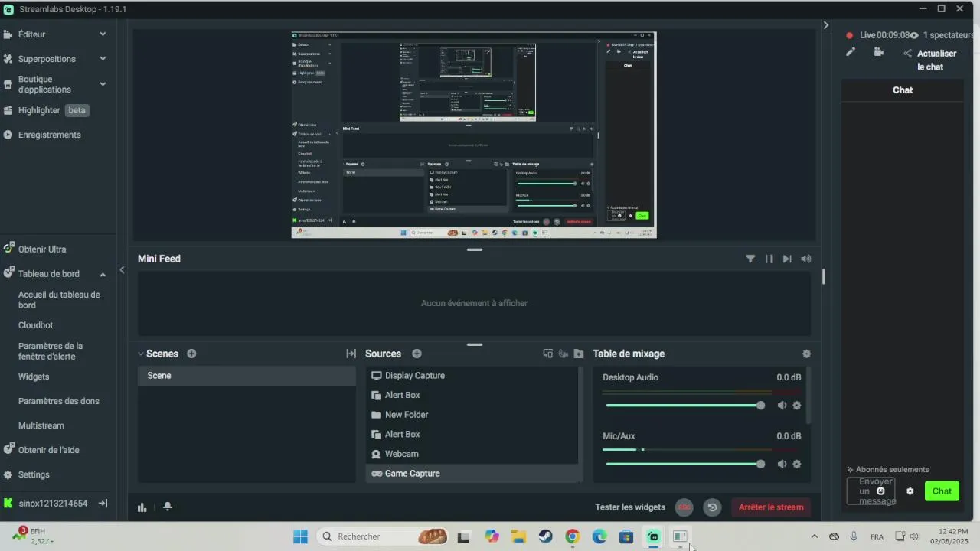Click the stream preview thumbnail
980x551 pixels.
pyautogui.click(x=474, y=135)
